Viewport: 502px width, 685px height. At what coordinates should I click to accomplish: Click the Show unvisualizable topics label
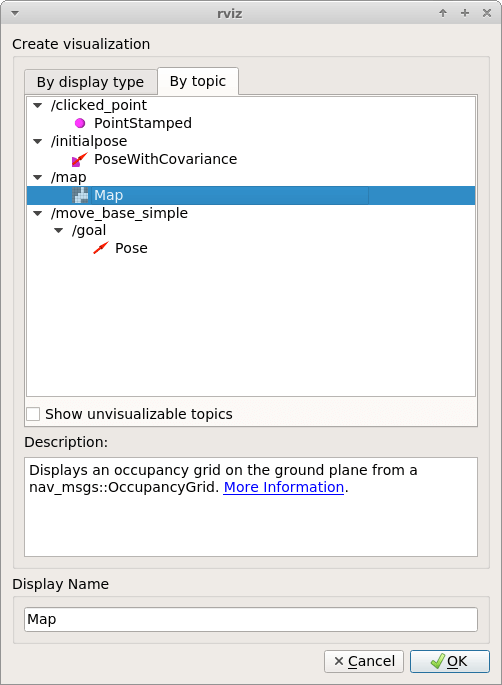(138, 414)
